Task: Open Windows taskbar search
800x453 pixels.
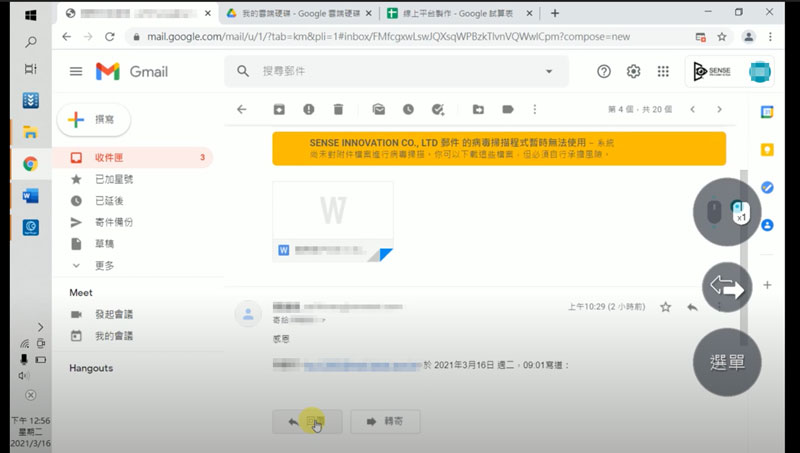Action: point(31,42)
